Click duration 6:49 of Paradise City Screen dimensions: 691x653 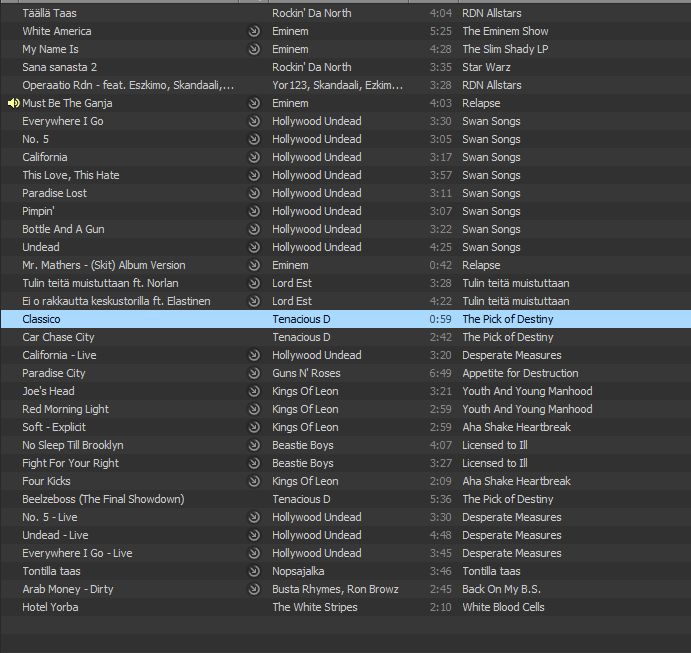coord(440,373)
